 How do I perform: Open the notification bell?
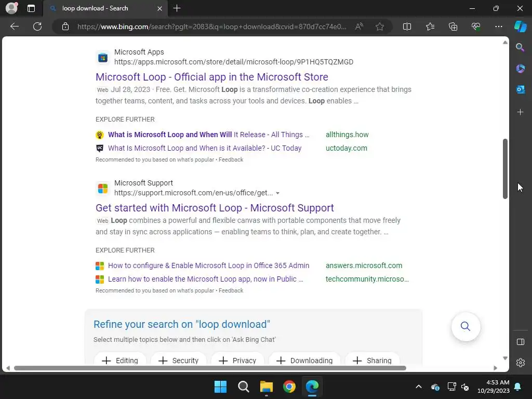pos(518,387)
